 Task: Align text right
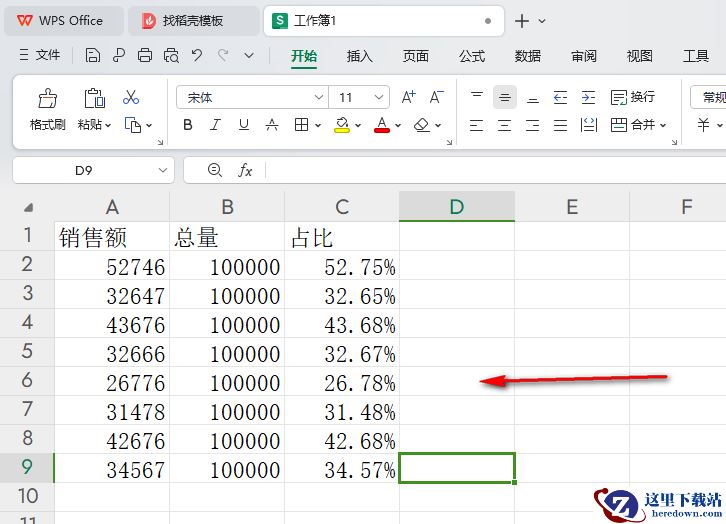click(533, 125)
